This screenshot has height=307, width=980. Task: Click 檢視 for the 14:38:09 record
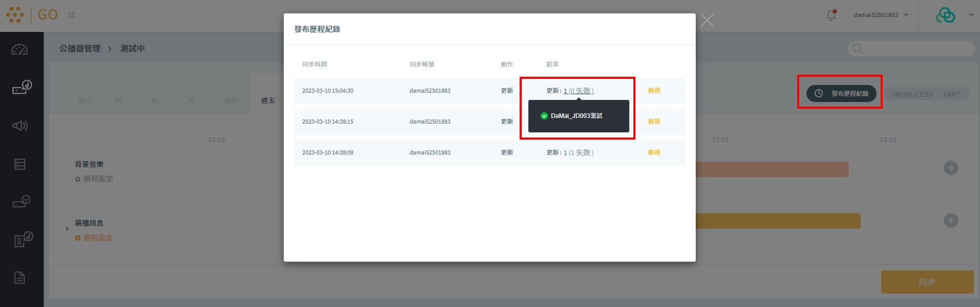[654, 152]
